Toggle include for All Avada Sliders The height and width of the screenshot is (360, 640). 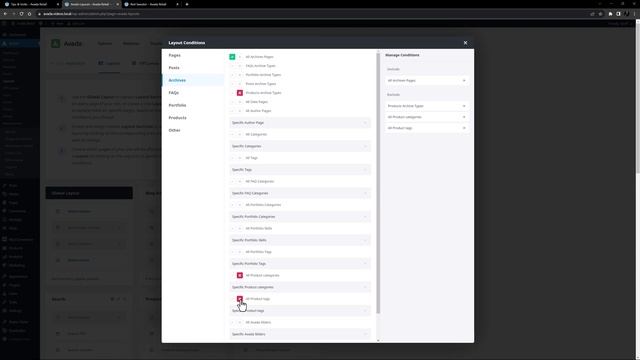[x=232, y=322]
